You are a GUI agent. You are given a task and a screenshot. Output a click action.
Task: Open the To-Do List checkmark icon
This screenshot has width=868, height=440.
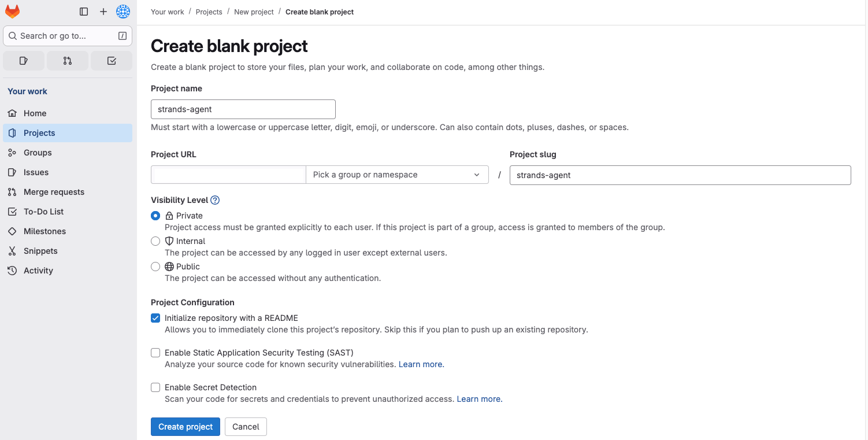tap(112, 60)
